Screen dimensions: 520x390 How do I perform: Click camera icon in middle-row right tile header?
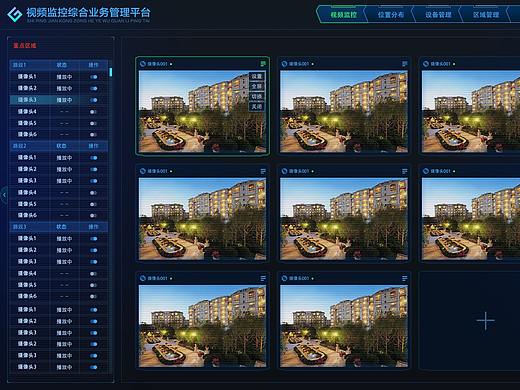[x=426, y=171]
